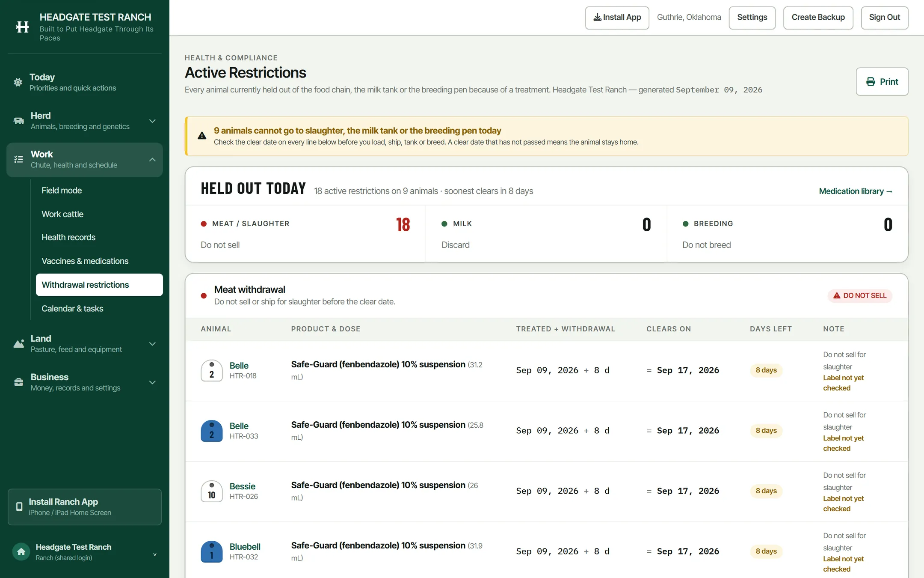
Task: Click Sign Out button
Action: tap(884, 18)
